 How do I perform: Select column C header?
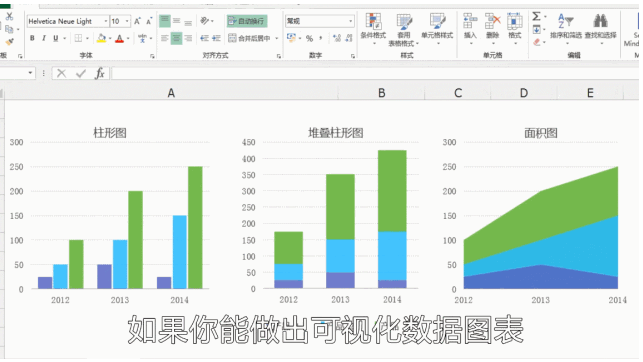[458, 93]
